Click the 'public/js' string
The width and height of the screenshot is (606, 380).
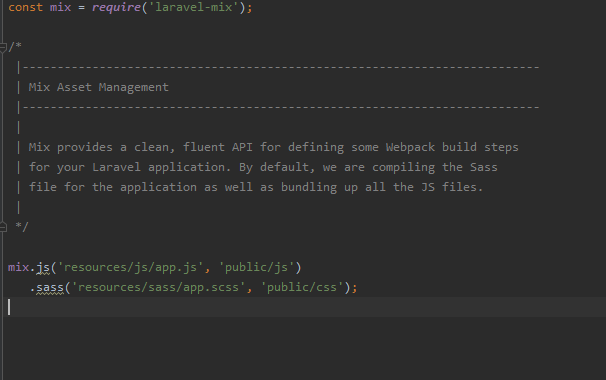coord(257,268)
